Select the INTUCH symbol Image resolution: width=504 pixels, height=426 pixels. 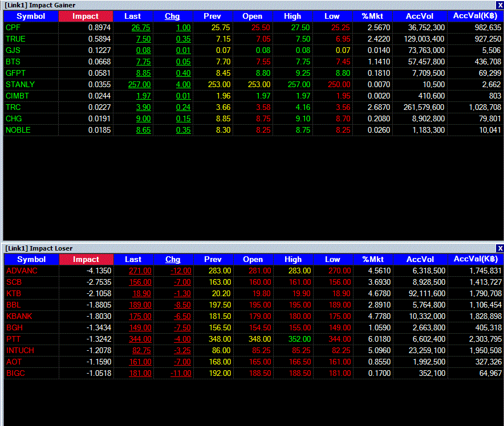pos(21,351)
